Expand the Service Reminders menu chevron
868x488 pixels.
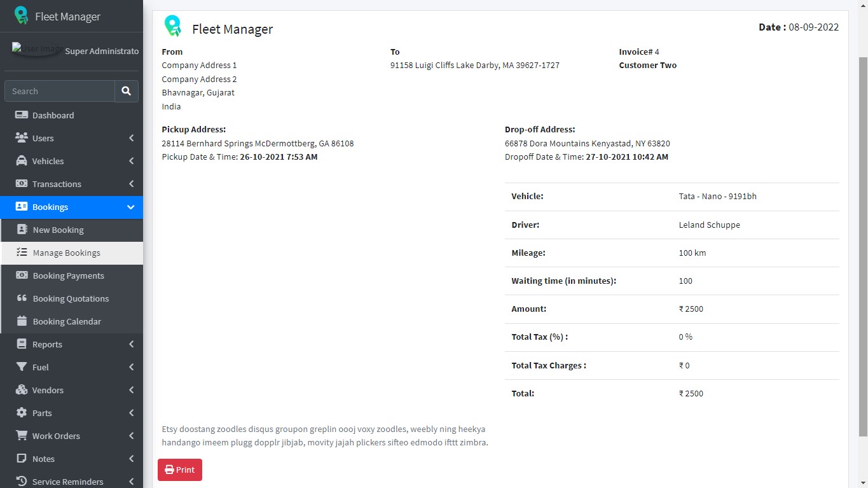tap(131, 482)
